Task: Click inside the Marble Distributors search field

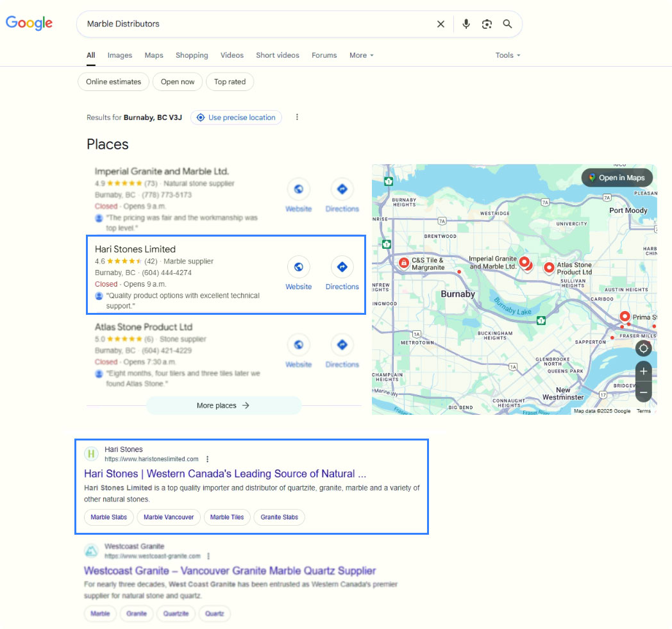Action: [256, 24]
